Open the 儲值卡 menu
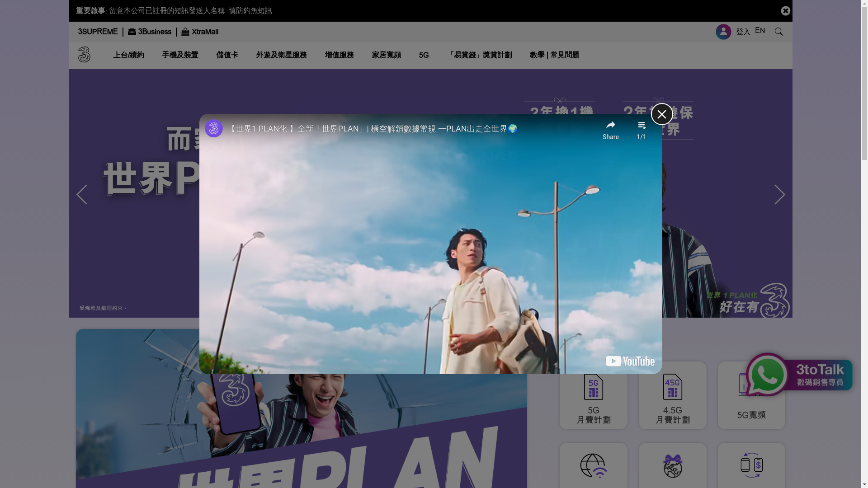The width and height of the screenshot is (868, 488). point(227,55)
